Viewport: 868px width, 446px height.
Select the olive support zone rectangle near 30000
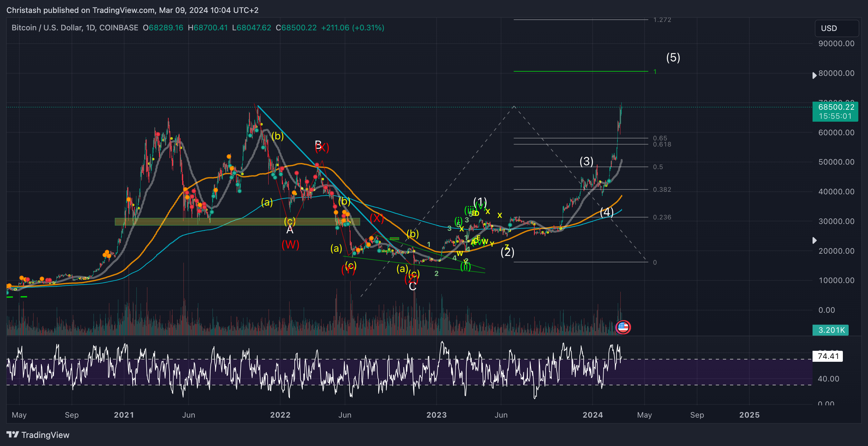[x=237, y=222]
